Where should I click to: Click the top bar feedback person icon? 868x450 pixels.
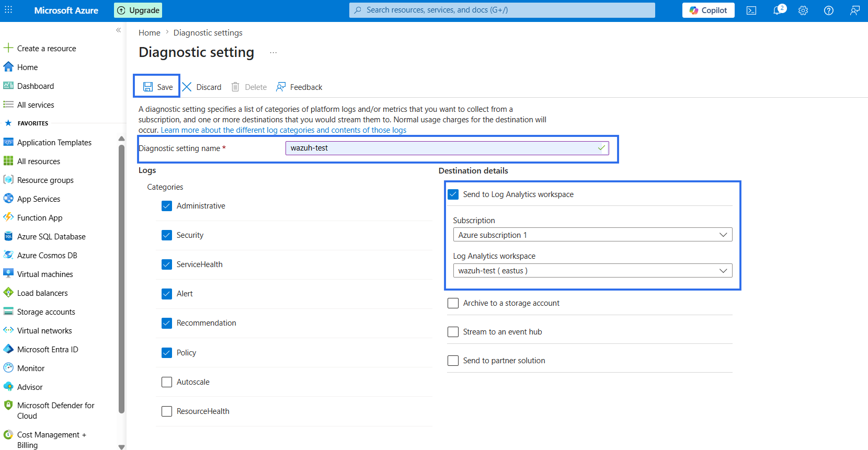tap(855, 10)
